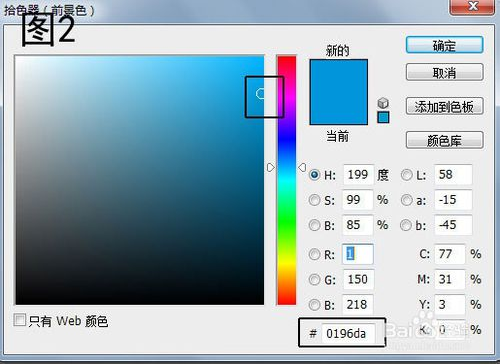This screenshot has height=364, width=501.
Task: Click 添加到色板 to add to swatches
Action: click(x=444, y=107)
